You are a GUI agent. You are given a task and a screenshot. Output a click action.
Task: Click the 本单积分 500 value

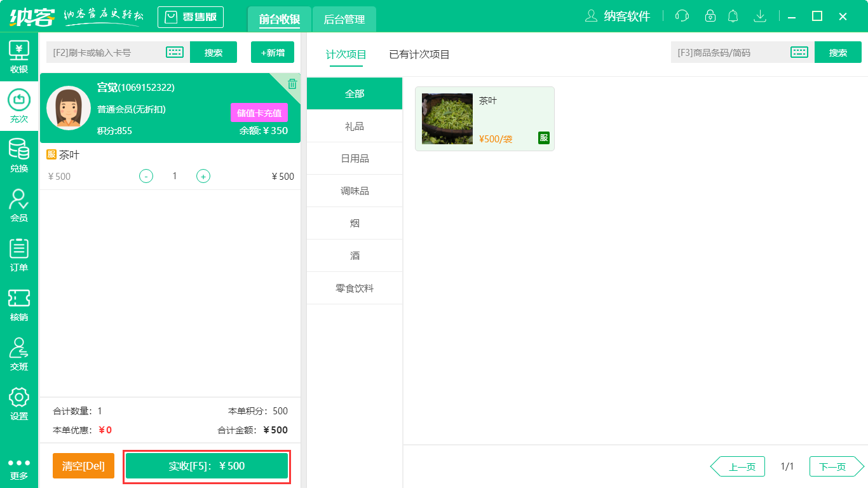pos(280,411)
